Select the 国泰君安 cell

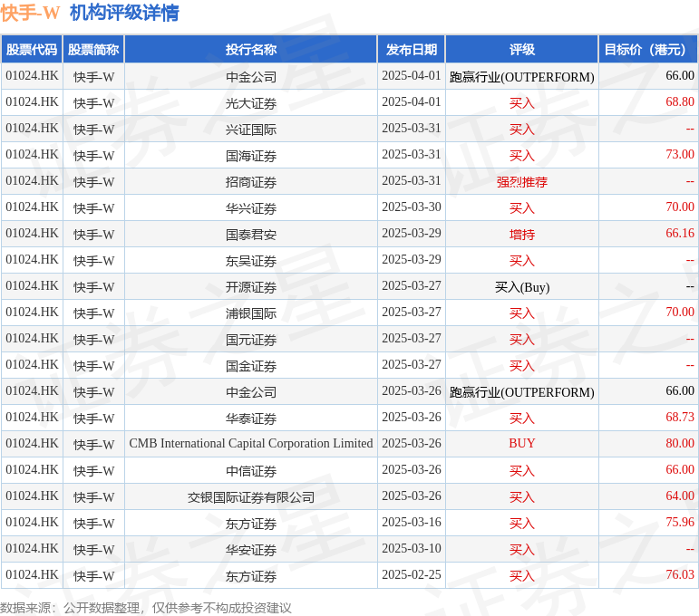click(251, 235)
